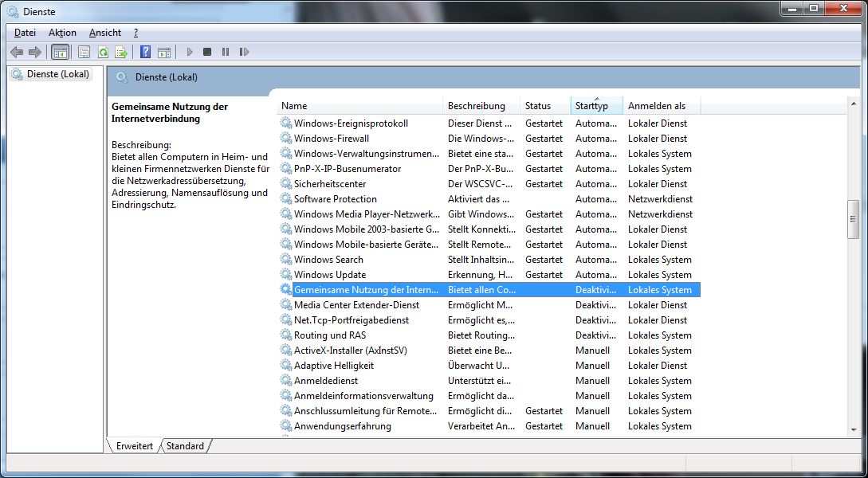Select the Windows Update service name
Image resolution: width=868 pixels, height=478 pixels.
pyautogui.click(x=330, y=274)
